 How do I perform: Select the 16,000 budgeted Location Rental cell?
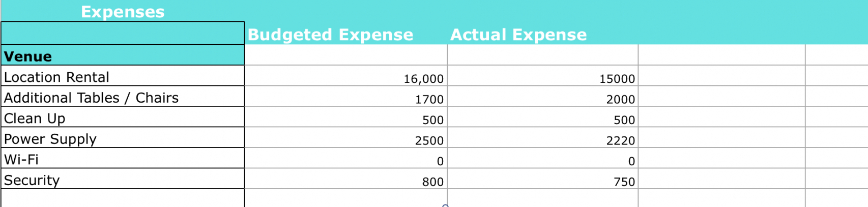coord(346,76)
